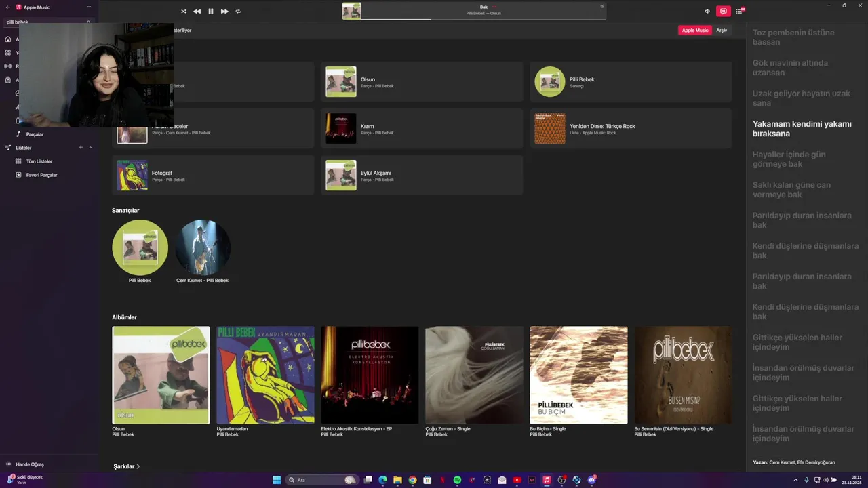Image resolution: width=868 pixels, height=488 pixels.
Task: Open File Explorer from the taskbar
Action: coord(397,480)
